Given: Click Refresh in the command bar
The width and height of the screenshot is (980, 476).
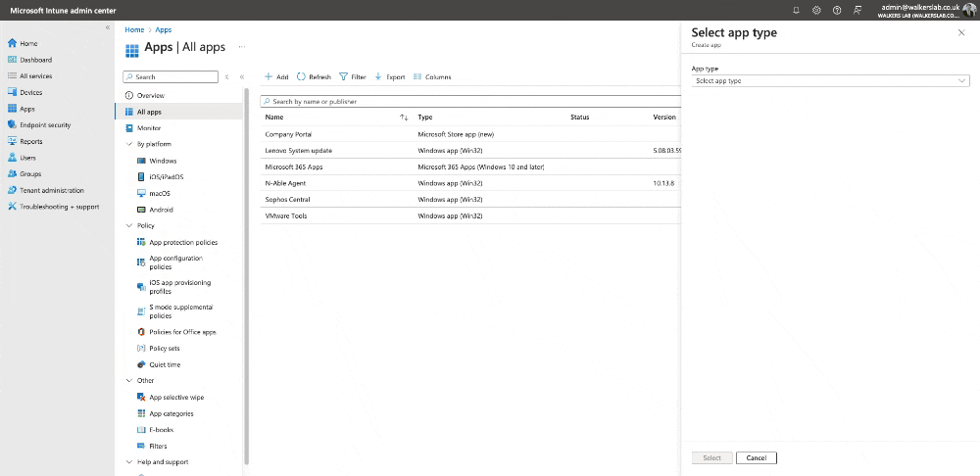Looking at the screenshot, I should point(314,76).
